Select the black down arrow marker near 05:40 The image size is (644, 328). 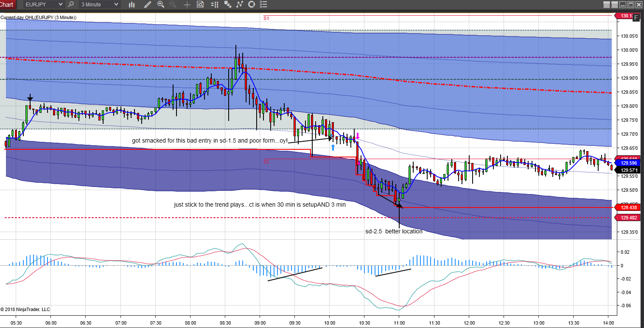[30, 98]
